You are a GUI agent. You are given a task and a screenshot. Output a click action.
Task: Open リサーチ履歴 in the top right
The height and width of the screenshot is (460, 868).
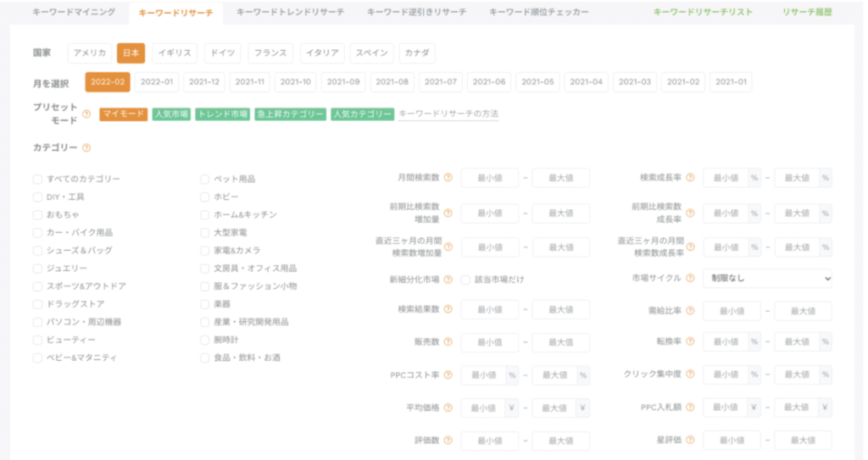click(x=807, y=13)
